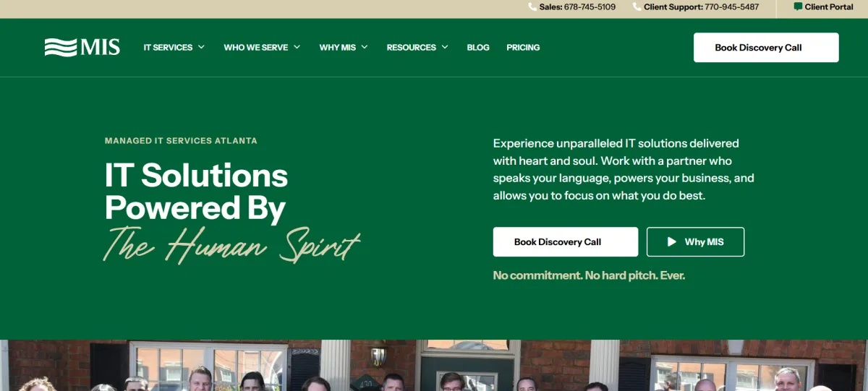Open the RESOURCES menu item
The width and height of the screenshot is (868, 391).
point(412,48)
